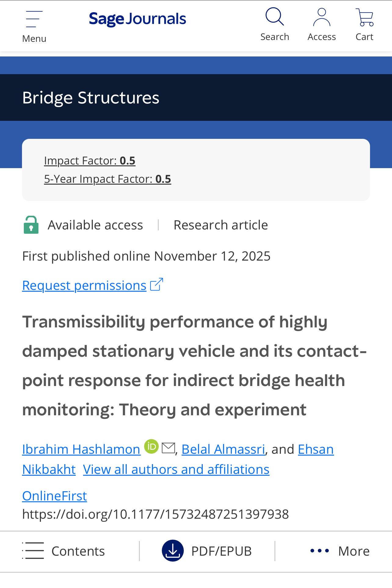
Task: Click the PDF/EPUB download icon
Action: tap(173, 551)
